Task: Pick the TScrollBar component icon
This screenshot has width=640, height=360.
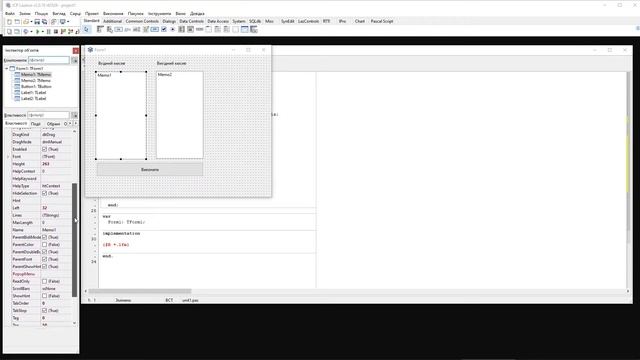Action: click(199, 29)
